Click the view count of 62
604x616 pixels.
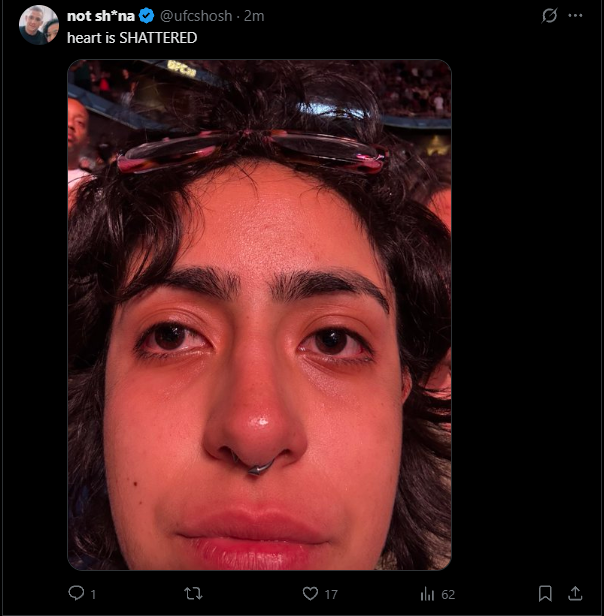coord(448,594)
